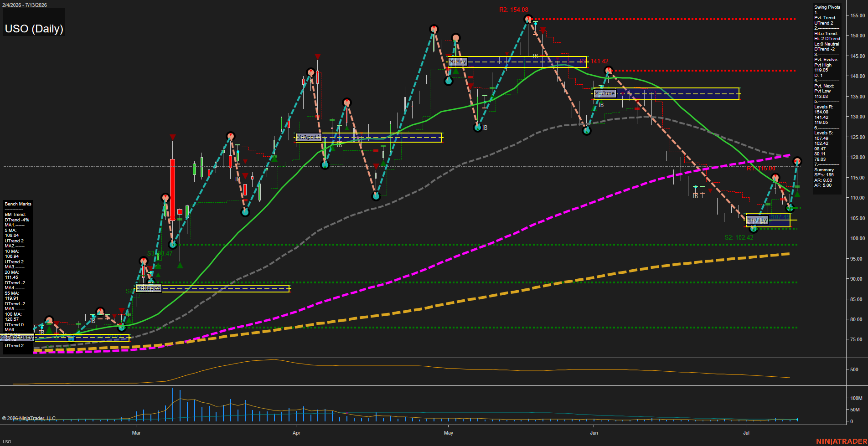
Task: Select the 20 MA value 111.45
Action: [x=11, y=277]
